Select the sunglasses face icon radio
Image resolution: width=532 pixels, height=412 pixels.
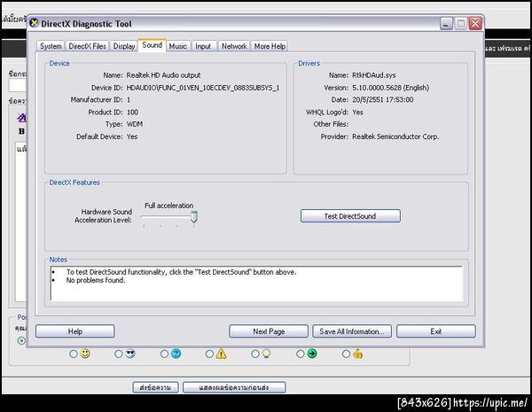[x=119, y=354]
